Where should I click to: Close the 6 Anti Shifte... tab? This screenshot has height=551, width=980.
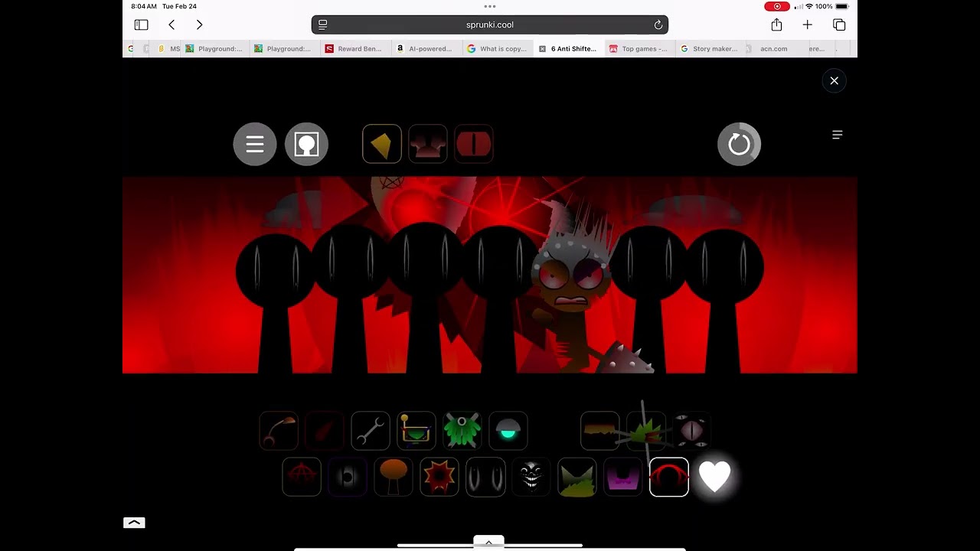(x=542, y=48)
